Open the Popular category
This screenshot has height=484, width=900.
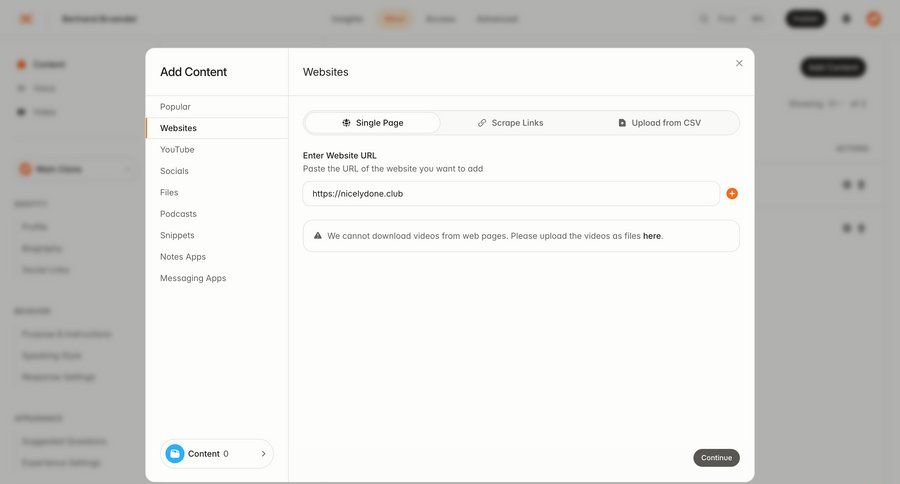(x=217, y=107)
